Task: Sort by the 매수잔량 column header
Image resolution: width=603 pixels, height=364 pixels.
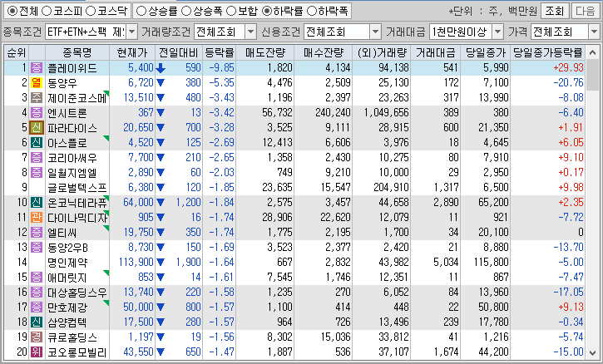Action: click(323, 52)
